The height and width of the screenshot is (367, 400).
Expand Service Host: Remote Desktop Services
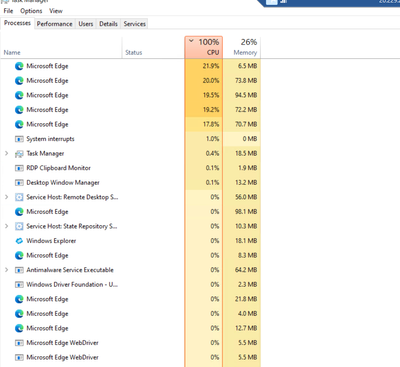(6, 197)
